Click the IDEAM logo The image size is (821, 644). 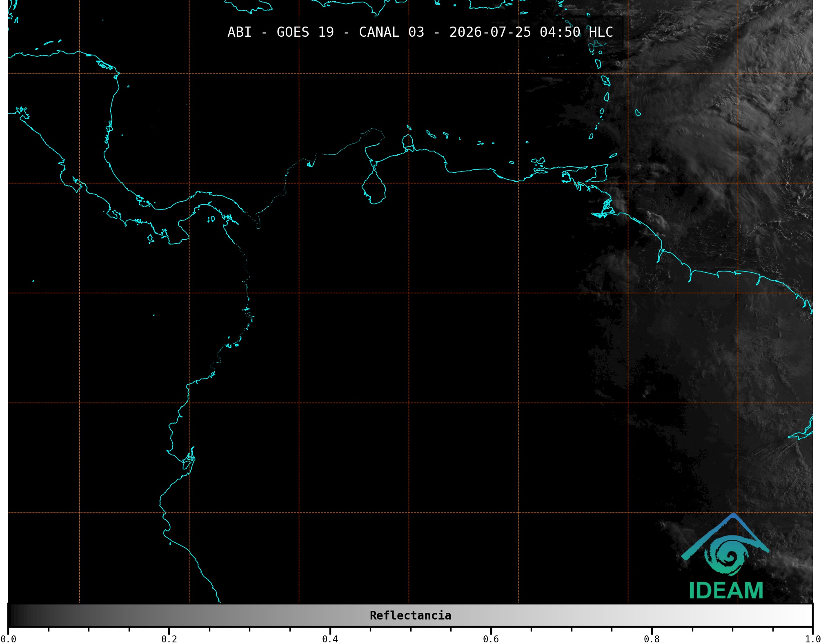click(x=725, y=556)
